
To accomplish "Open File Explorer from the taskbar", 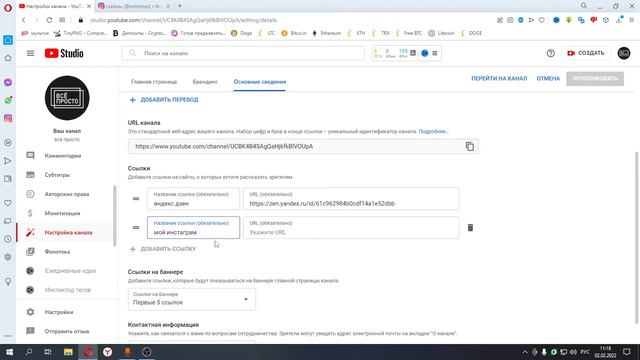I will click(x=68, y=352).
